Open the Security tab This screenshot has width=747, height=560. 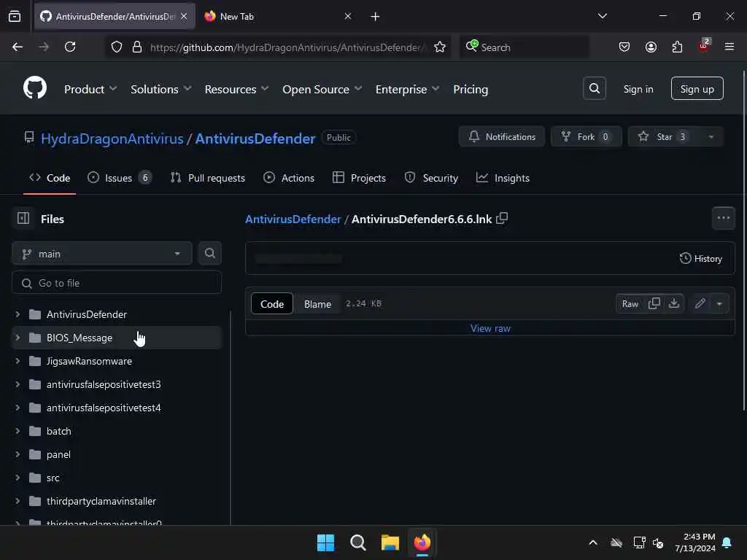(431, 178)
